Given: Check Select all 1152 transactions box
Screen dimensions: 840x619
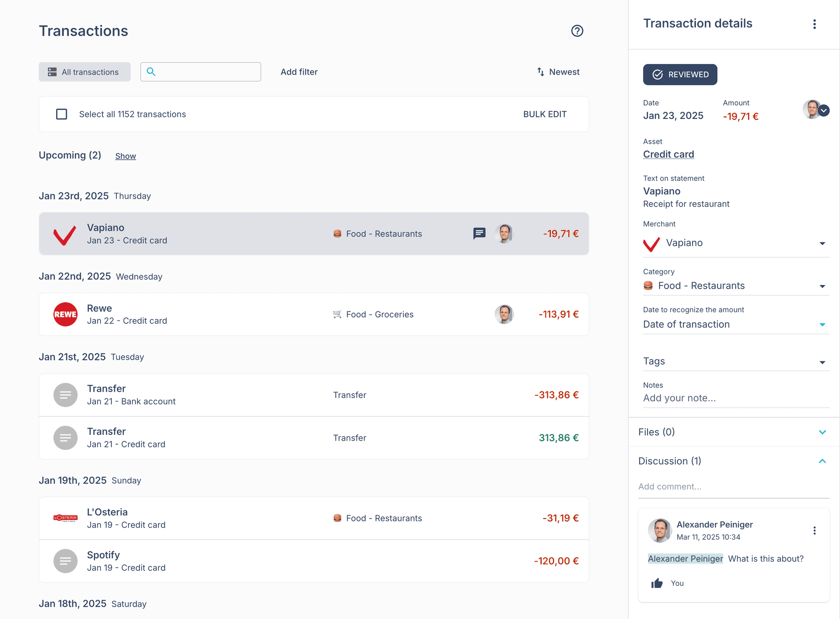Looking at the screenshot, I should [62, 114].
